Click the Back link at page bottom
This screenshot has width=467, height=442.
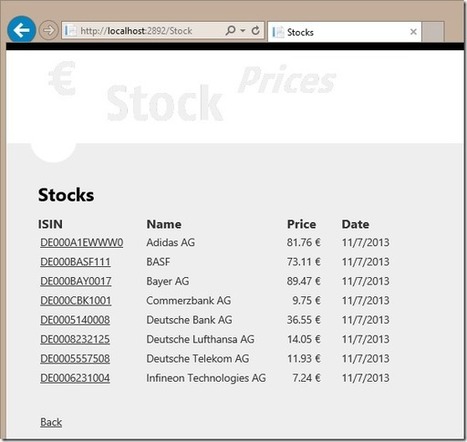coord(51,422)
